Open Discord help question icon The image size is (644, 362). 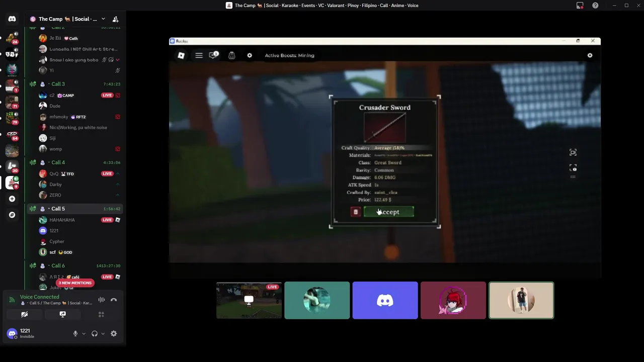tap(595, 6)
